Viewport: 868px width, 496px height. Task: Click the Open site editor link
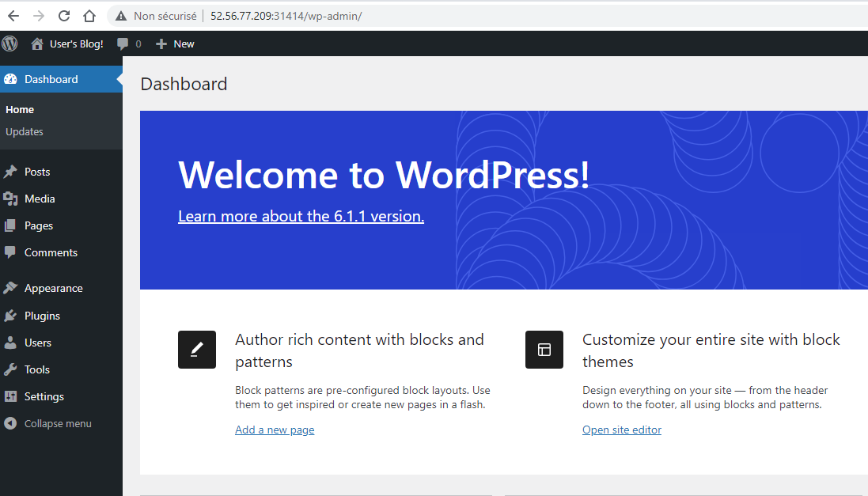click(621, 430)
